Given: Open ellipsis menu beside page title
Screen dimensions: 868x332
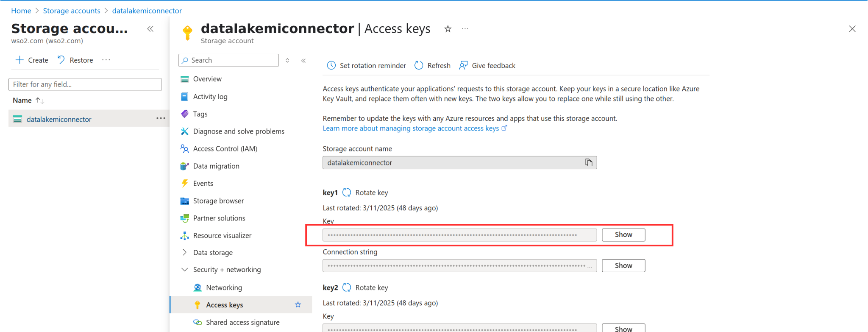Looking at the screenshot, I should 465,29.
